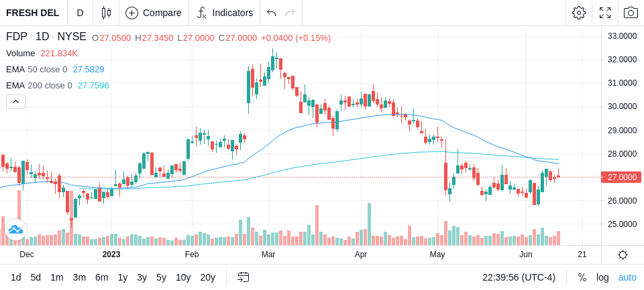
Task: Click the 30.0000 price axis label
Action: click(x=623, y=106)
